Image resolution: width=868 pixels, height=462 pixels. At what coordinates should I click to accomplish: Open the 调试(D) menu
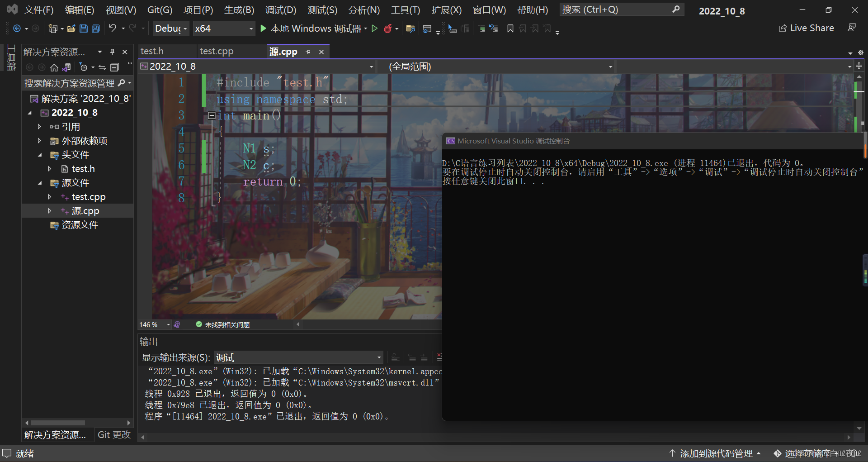(281, 10)
